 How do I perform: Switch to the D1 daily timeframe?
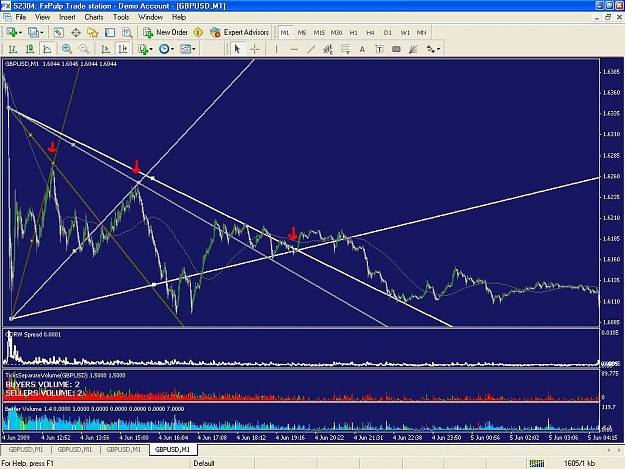click(388, 33)
